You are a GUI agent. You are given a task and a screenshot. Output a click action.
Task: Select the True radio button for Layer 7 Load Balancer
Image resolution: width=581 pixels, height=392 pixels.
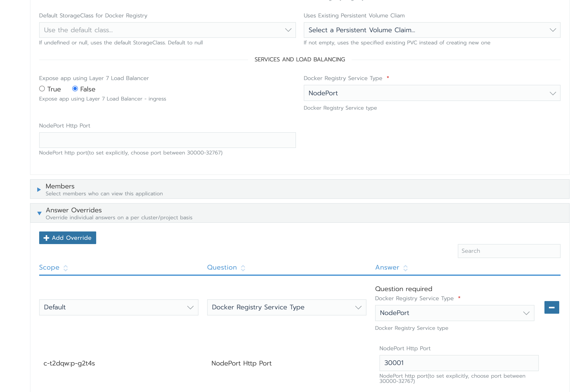42,89
